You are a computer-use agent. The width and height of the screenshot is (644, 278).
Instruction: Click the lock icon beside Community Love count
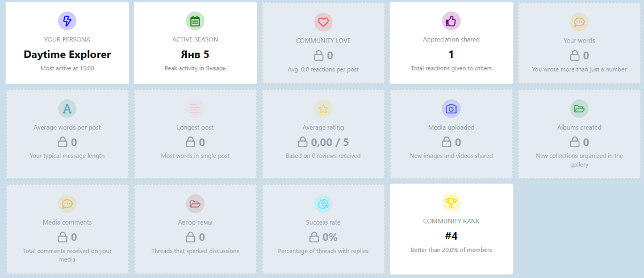(x=319, y=56)
